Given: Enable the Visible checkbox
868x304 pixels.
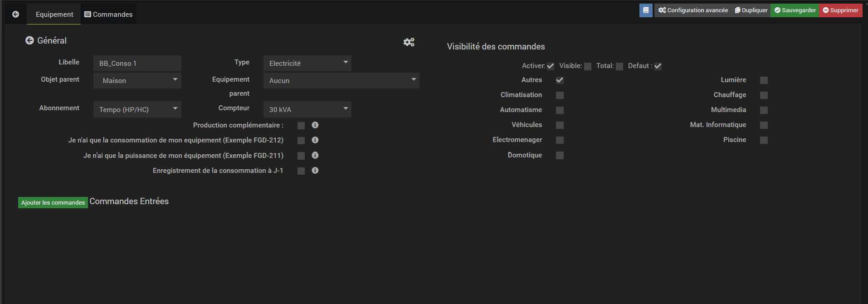Looking at the screenshot, I should point(588,66).
